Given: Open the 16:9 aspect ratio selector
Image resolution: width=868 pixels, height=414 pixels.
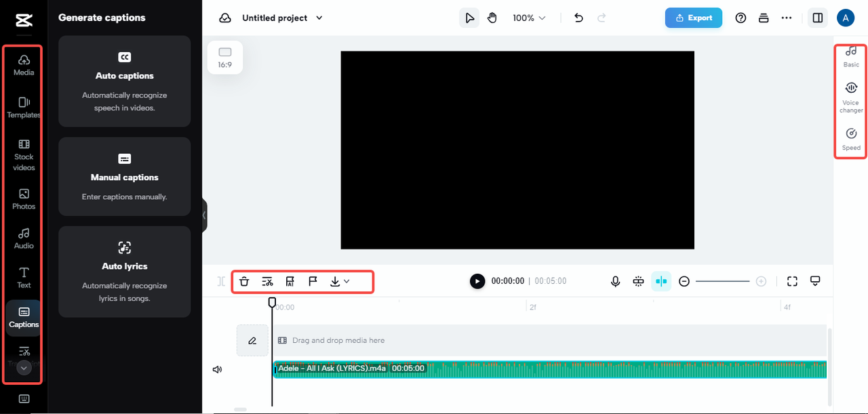Looking at the screenshot, I should [x=225, y=58].
